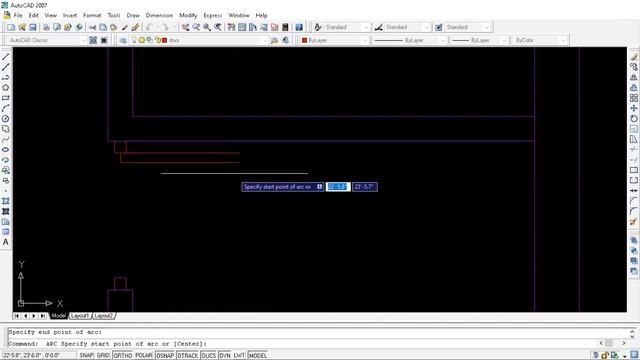Click the Match Properties brush icon

pos(135,27)
